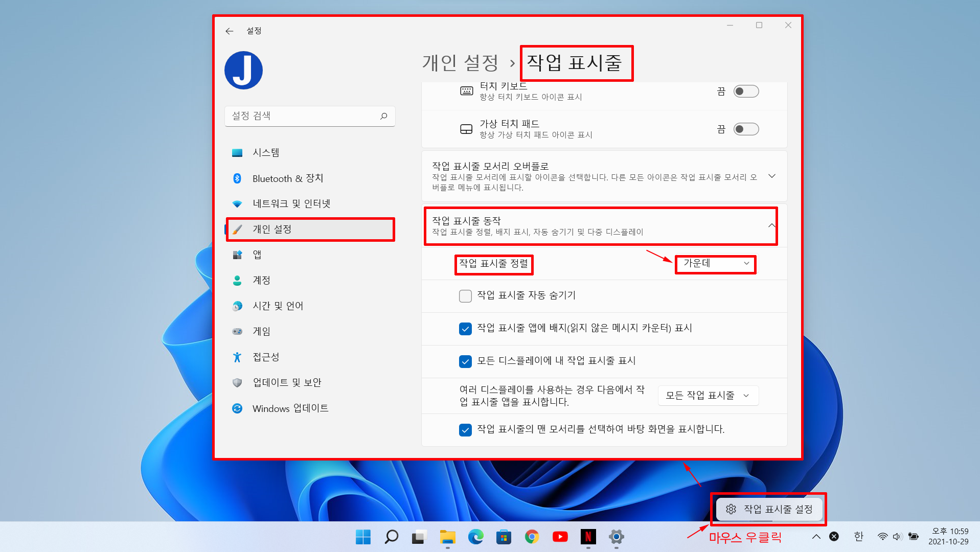Launch File Explorer from taskbar
This screenshot has height=552, width=980.
[x=447, y=537]
